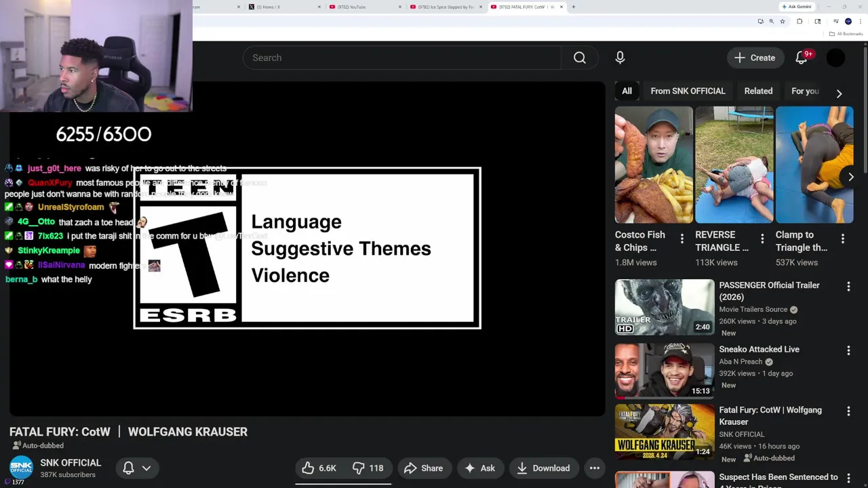Click the SNK OFFICIAL channel avatar
868x488 pixels.
21,468
